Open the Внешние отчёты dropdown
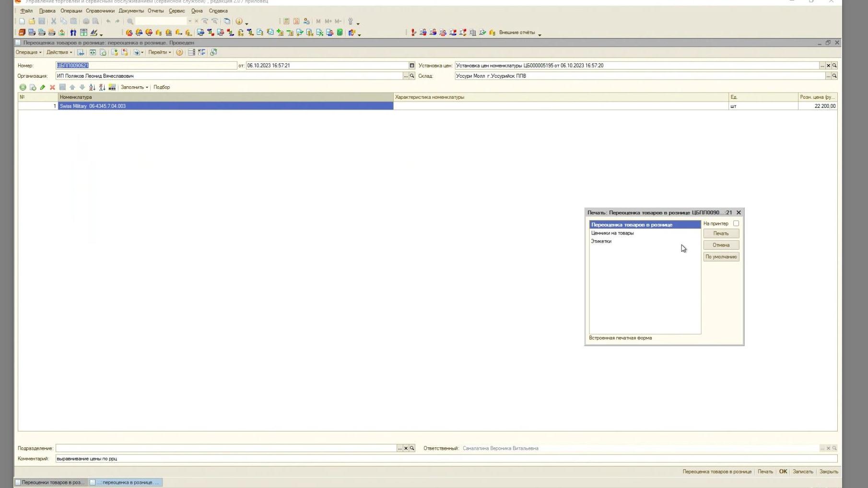The width and height of the screenshot is (868, 488). [x=520, y=33]
